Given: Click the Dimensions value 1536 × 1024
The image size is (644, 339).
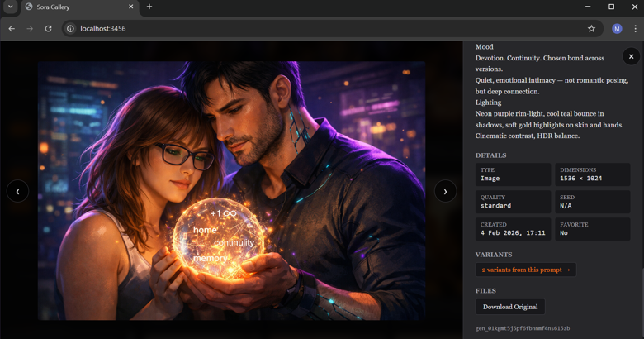Looking at the screenshot, I should point(580,178).
